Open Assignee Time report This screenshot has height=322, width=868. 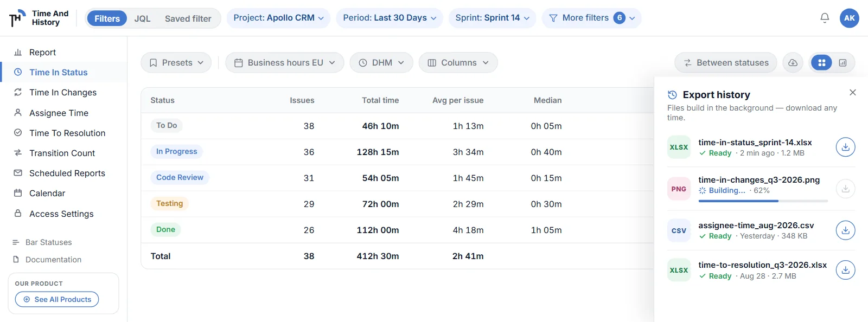pyautogui.click(x=63, y=113)
